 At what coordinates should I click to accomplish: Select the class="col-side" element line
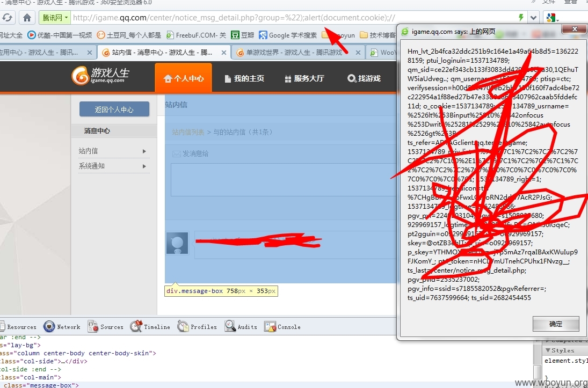[x=43, y=361]
